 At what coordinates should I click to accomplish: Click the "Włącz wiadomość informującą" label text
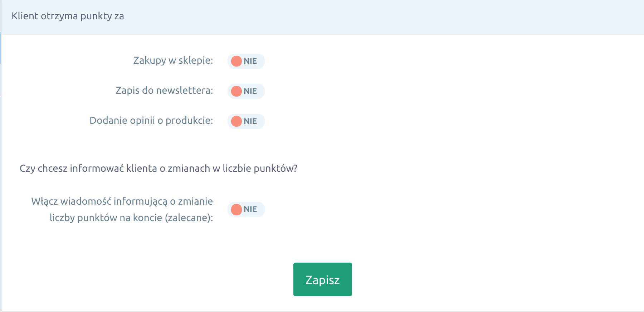(x=99, y=202)
